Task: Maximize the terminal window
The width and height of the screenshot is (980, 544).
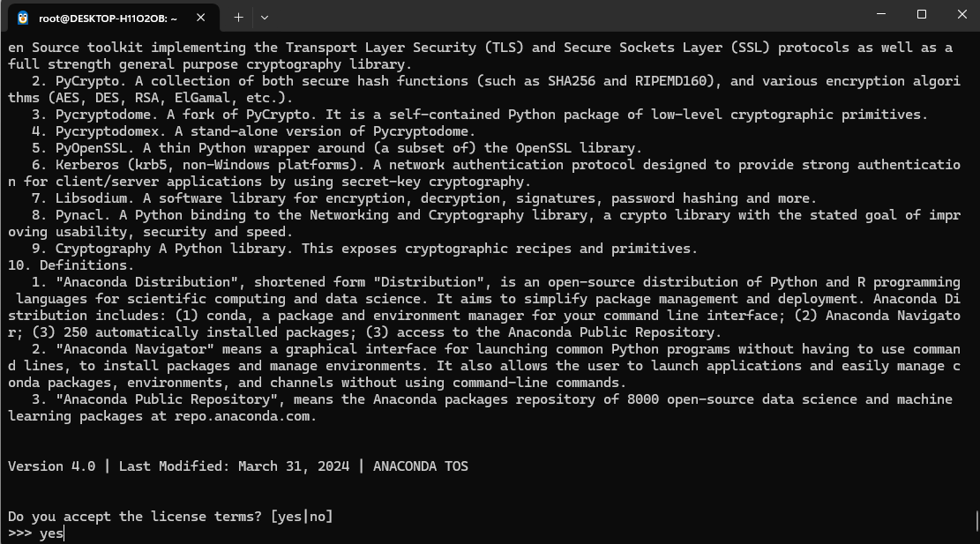Action: tap(921, 14)
